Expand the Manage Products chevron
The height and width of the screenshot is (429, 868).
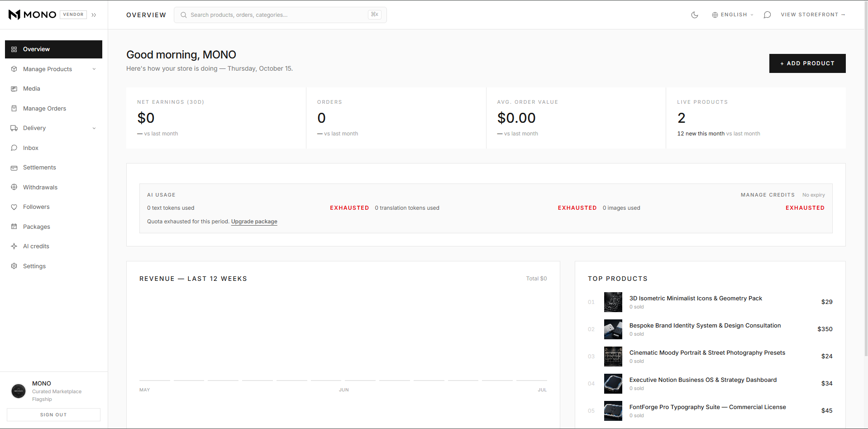[94, 69]
